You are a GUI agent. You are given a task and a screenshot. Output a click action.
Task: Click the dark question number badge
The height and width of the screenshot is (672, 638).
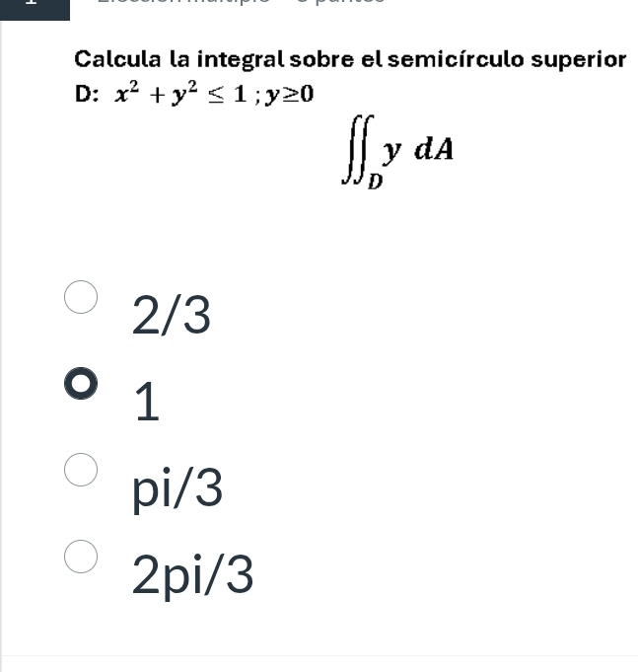[35, 5]
